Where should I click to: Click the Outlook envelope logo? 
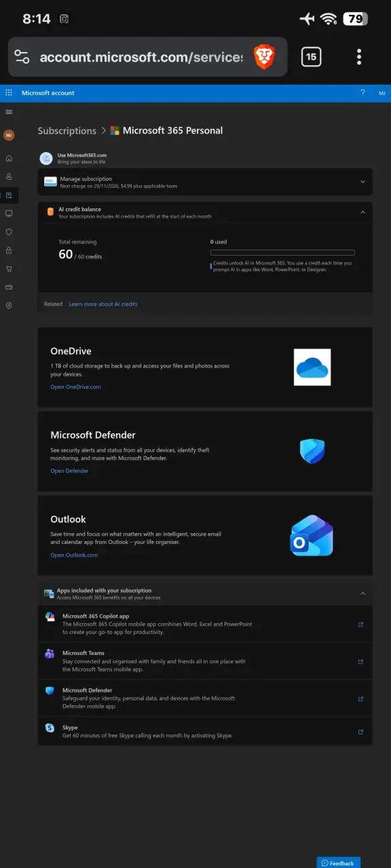pos(312,536)
